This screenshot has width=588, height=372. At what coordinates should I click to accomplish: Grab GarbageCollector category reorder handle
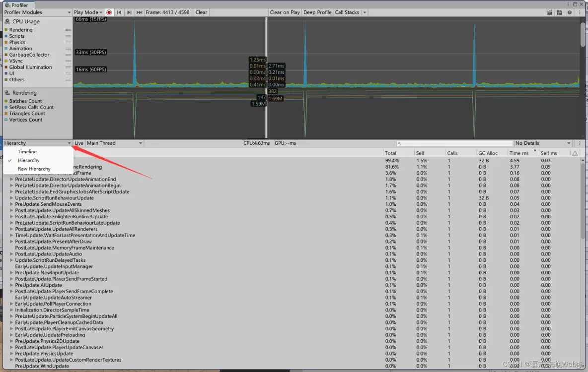(x=68, y=55)
